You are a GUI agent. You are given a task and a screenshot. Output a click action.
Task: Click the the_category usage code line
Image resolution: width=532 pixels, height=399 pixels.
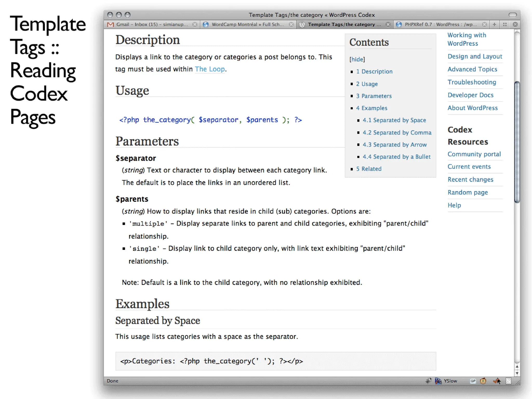(210, 120)
